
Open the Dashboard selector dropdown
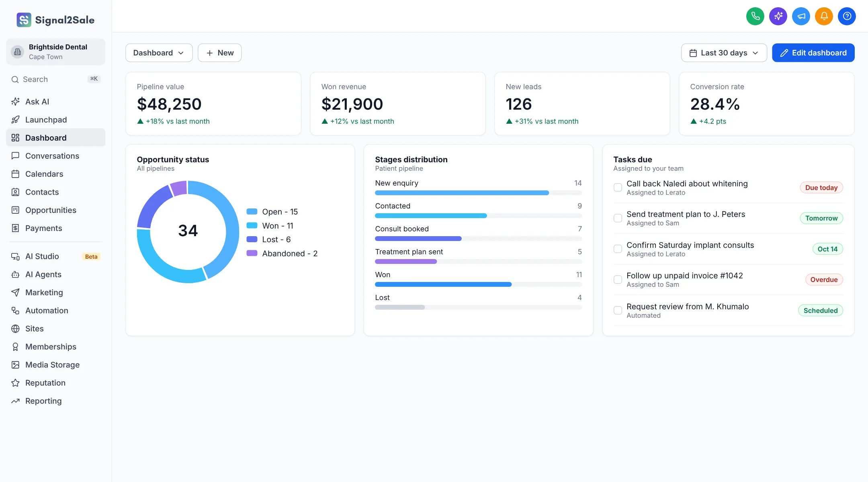coord(159,53)
